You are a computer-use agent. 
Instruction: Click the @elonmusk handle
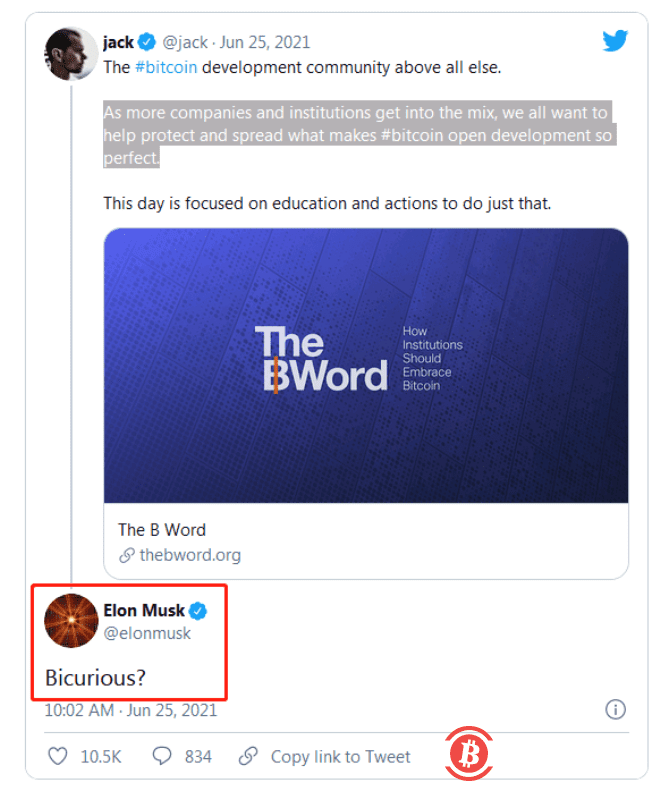(147, 633)
